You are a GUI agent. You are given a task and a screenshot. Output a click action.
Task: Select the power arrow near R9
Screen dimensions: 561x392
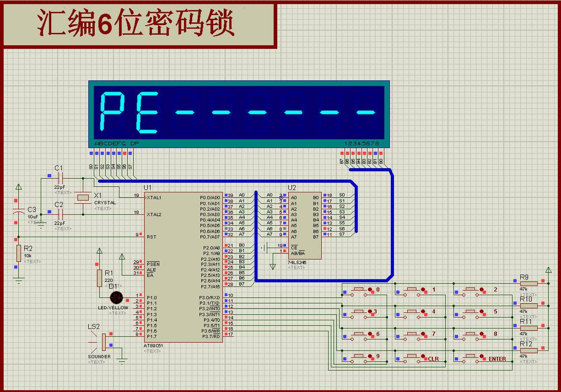548,271
